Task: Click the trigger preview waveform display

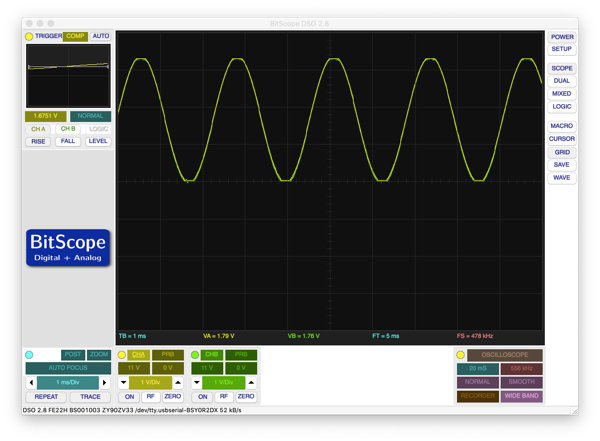Action: coord(68,76)
